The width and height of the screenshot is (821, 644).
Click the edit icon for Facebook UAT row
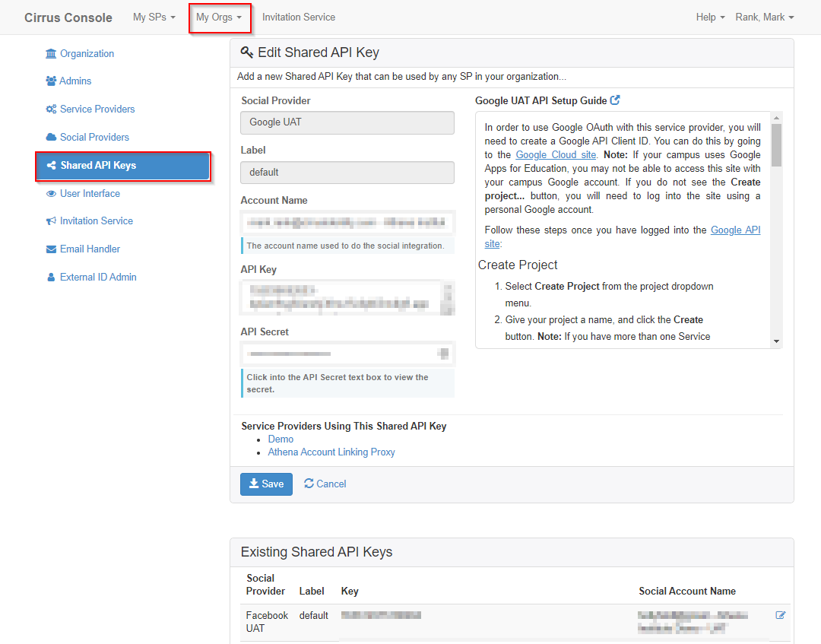780,615
